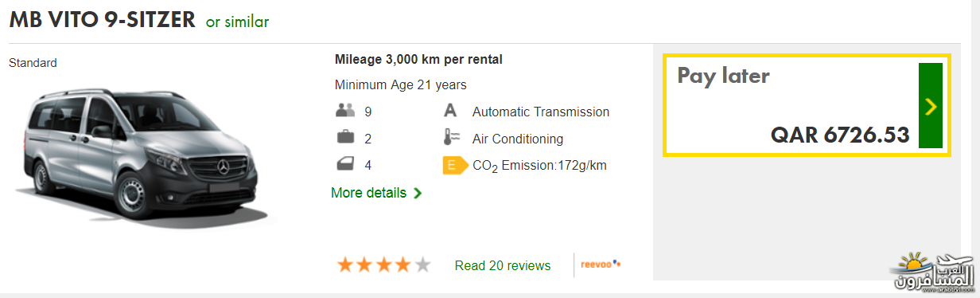Screen dimensions: 980x298
Task: Expand More details chevron
Action: [418, 193]
